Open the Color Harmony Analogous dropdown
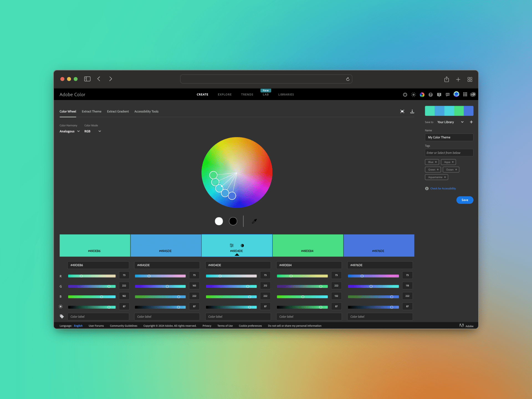 pyautogui.click(x=70, y=131)
